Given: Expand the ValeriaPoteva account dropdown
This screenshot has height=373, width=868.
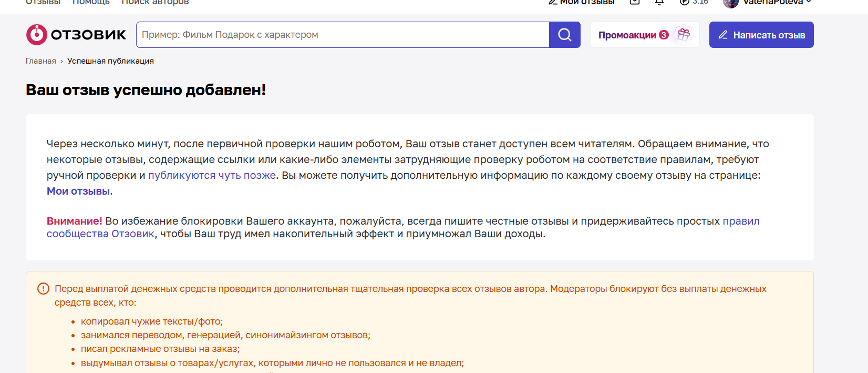Looking at the screenshot, I should pyautogui.click(x=768, y=2).
